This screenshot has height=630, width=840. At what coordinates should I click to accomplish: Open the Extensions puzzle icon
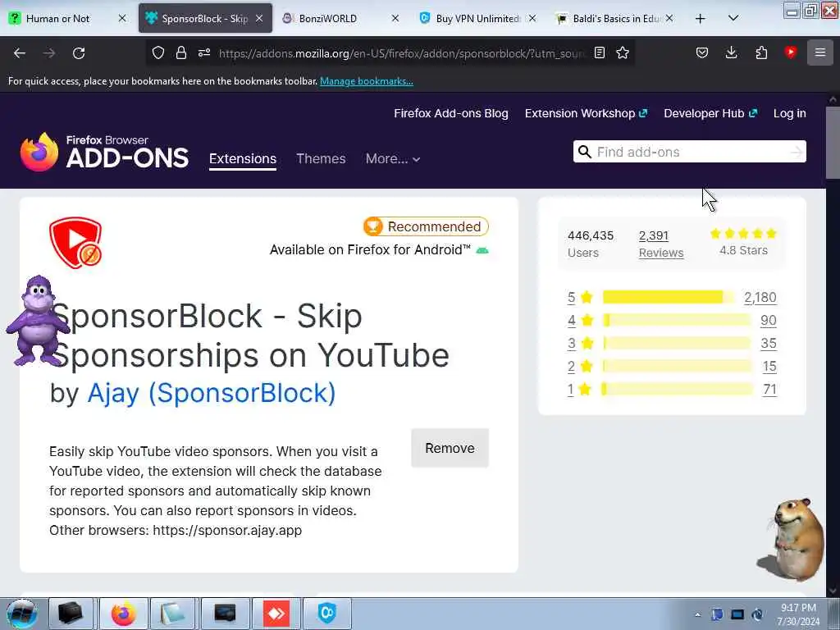coord(761,52)
